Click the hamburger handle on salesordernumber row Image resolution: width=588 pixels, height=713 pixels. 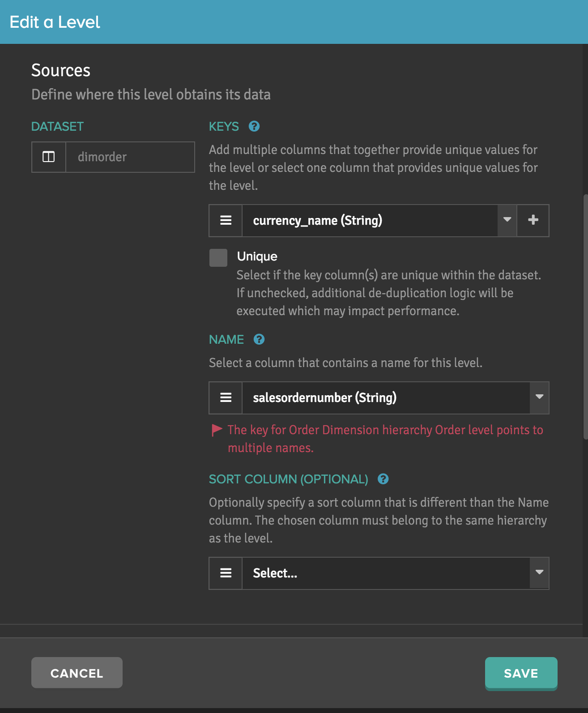coord(226,398)
